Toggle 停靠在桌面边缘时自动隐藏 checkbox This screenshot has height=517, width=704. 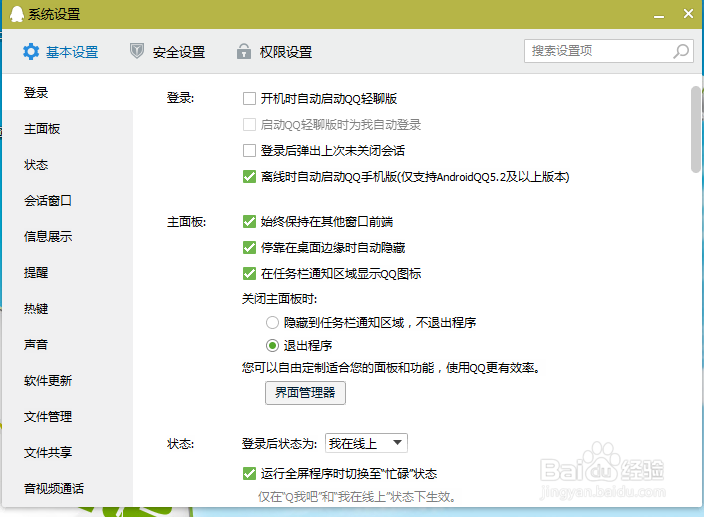(249, 247)
